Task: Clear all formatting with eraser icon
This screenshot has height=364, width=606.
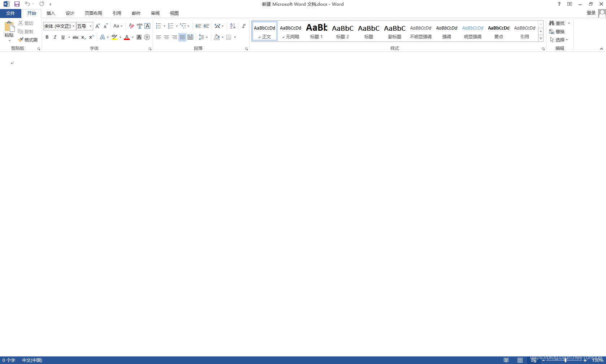Action: point(131,26)
